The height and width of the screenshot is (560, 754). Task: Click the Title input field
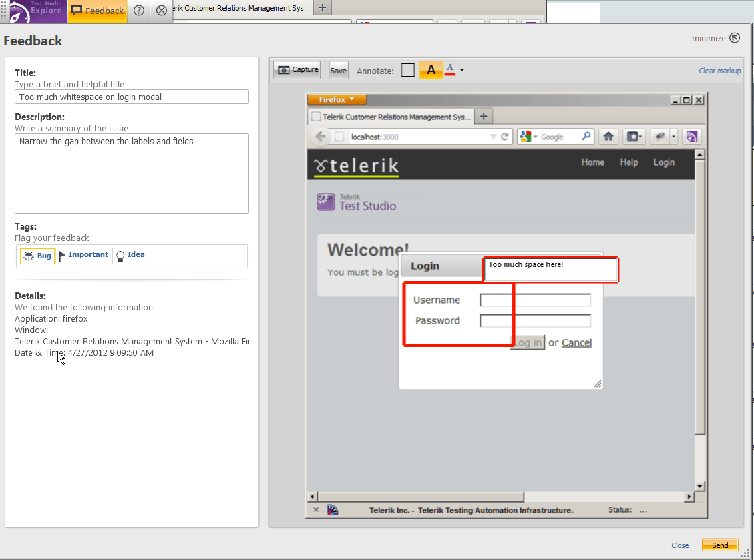(132, 97)
